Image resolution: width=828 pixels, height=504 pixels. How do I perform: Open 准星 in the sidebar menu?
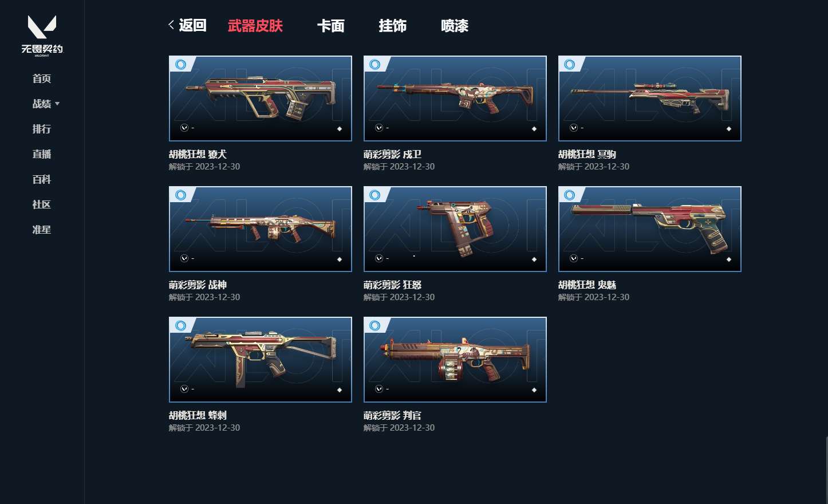(42, 230)
